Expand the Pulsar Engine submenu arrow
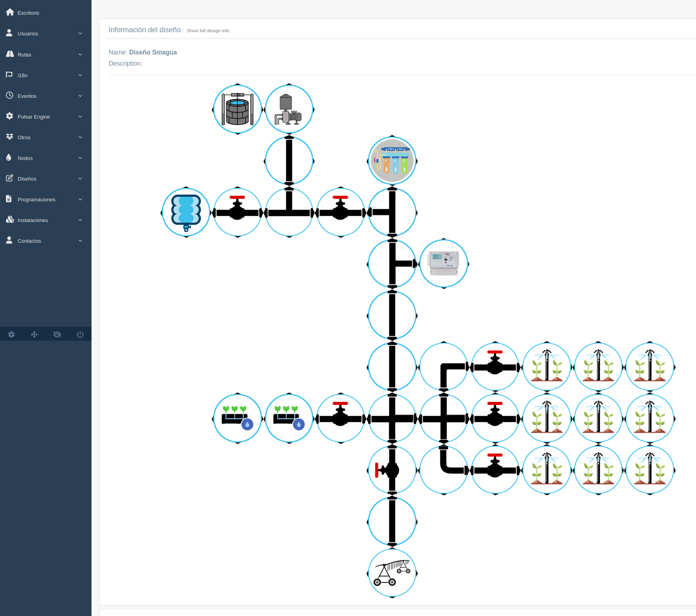Image resolution: width=696 pixels, height=616 pixels. pyautogui.click(x=80, y=117)
